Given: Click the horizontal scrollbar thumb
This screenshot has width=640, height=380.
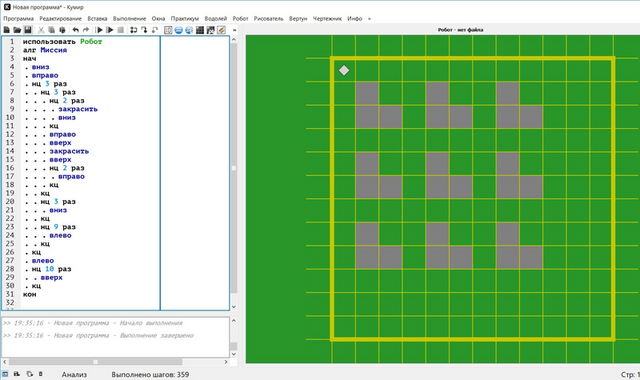Looking at the screenshot, I should click(x=96, y=362).
